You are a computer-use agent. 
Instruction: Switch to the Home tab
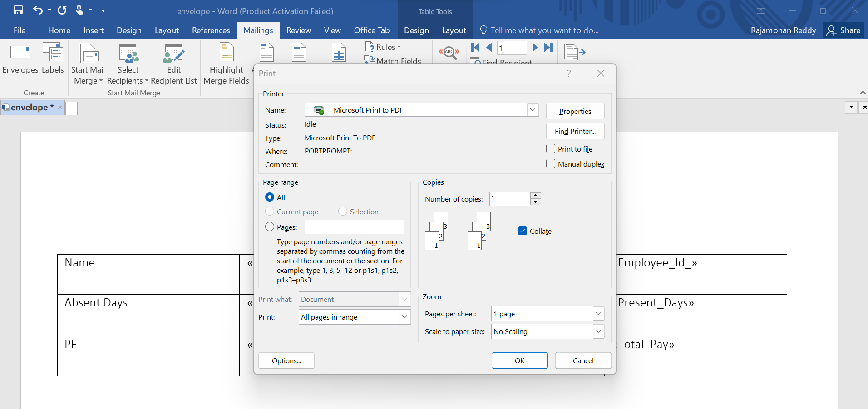pos(59,30)
